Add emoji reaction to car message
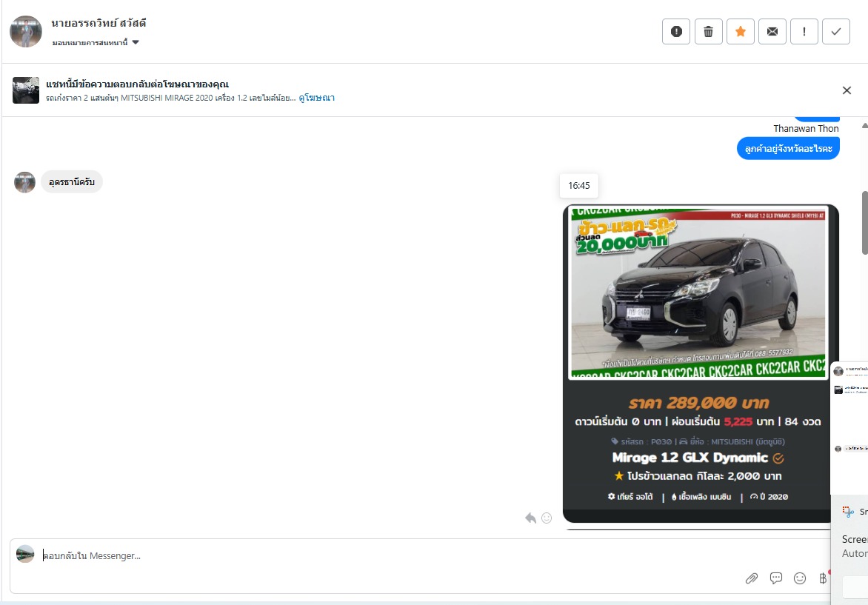Screen dimensions: 868x605 click(547, 518)
